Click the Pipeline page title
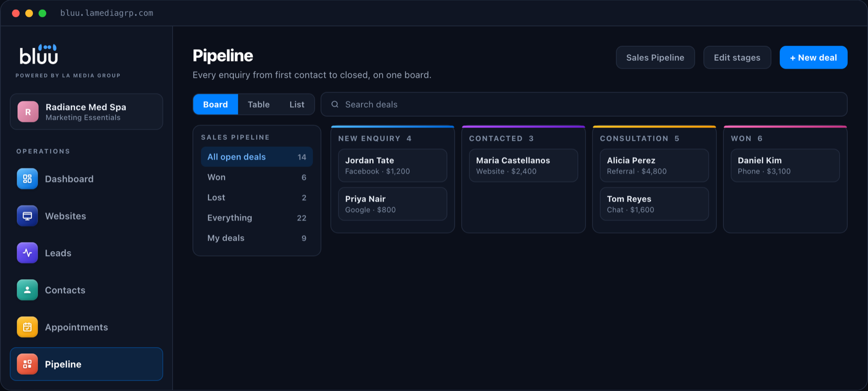 click(x=223, y=55)
